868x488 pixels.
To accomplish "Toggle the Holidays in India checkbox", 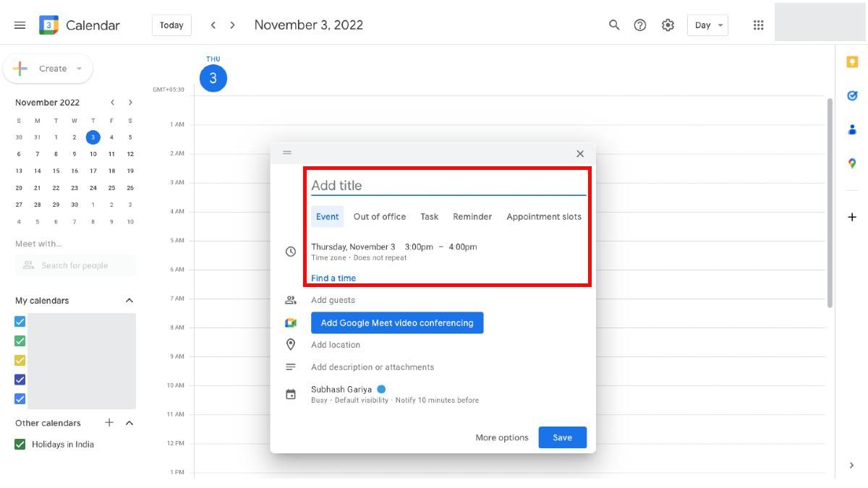I will pyautogui.click(x=20, y=445).
